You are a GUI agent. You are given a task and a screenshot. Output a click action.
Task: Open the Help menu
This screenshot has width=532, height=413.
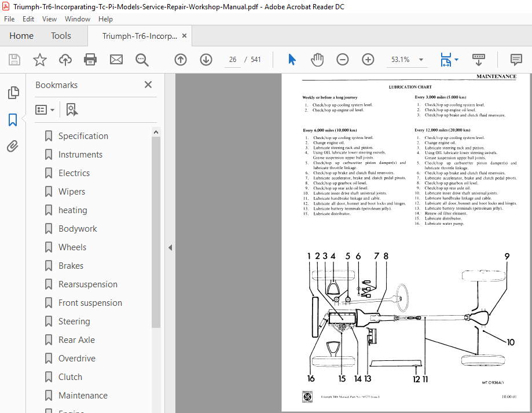pyautogui.click(x=105, y=19)
